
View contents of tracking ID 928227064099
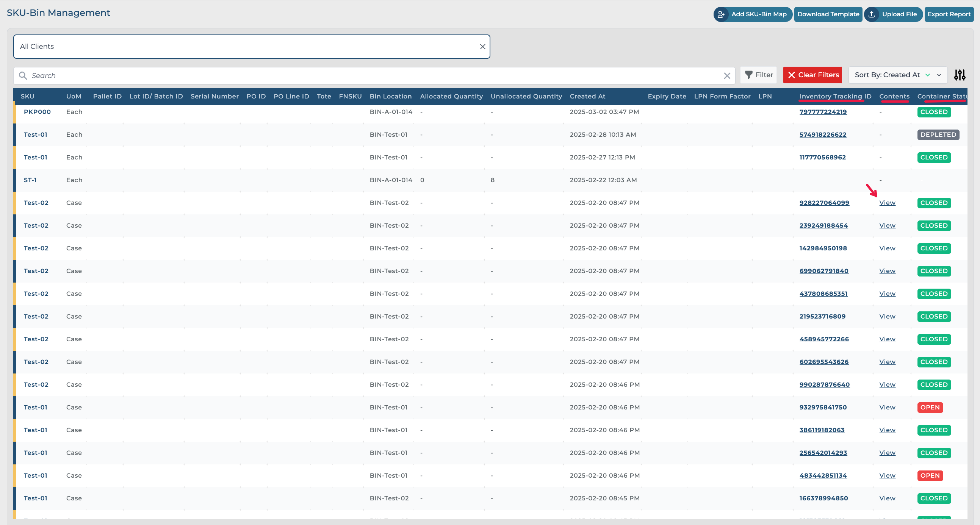(887, 203)
